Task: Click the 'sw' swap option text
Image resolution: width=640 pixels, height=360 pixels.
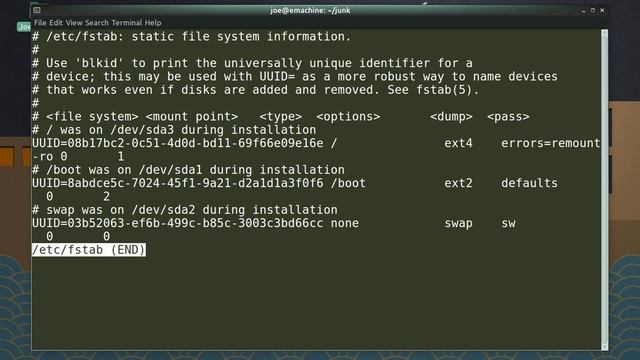Action: point(508,223)
